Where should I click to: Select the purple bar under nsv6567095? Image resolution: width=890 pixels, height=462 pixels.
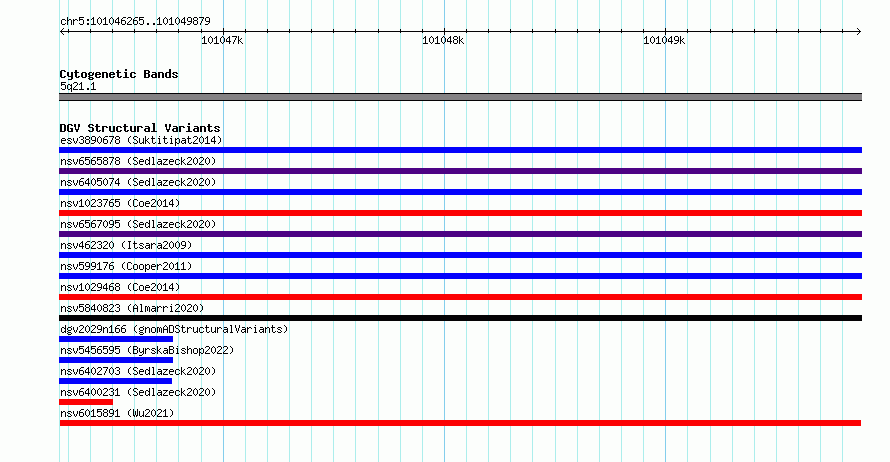coord(460,234)
